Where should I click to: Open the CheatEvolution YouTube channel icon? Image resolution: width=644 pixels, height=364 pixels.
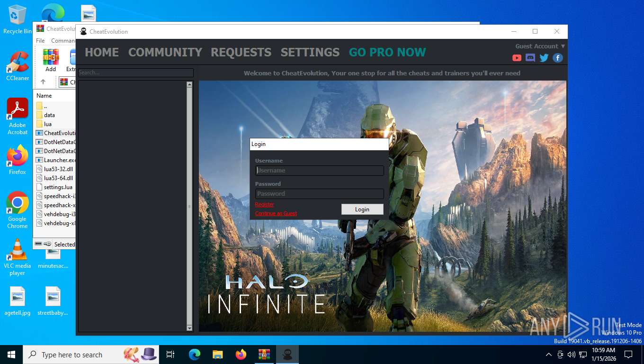[517, 58]
